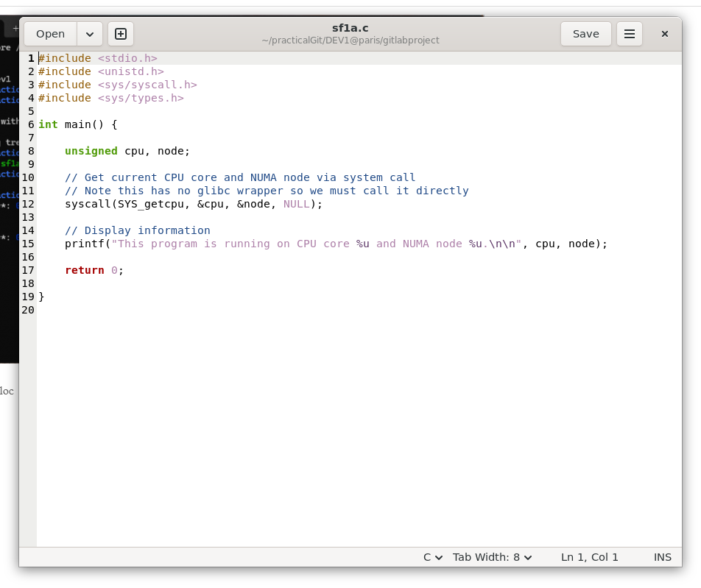Click on '#include <stdio.h>' line
701x588 pixels.
[x=98, y=58]
